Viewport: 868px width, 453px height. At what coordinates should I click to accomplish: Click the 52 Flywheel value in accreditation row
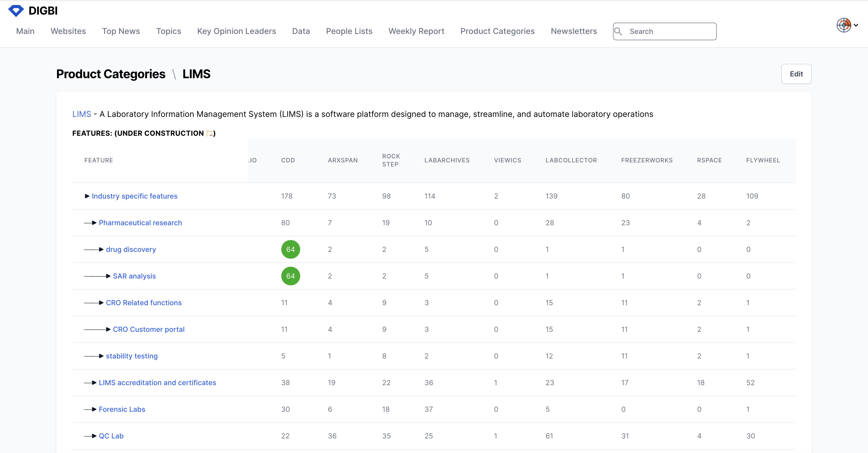pos(750,383)
